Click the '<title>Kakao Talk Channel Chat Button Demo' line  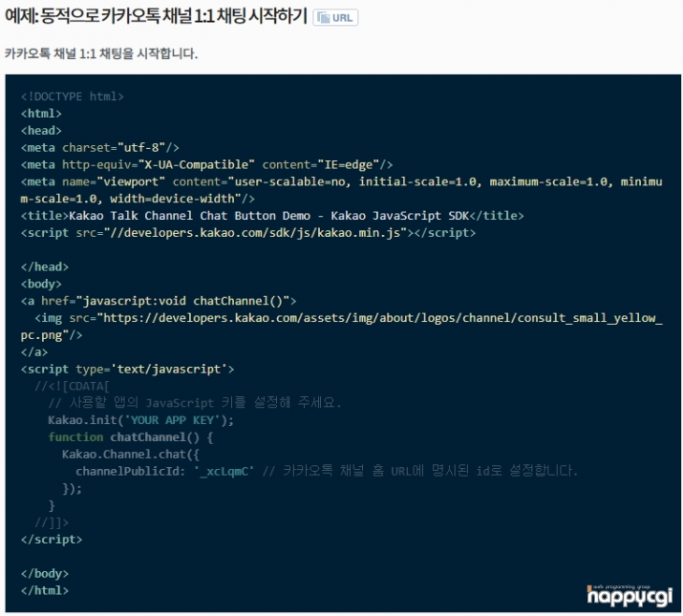272,215
